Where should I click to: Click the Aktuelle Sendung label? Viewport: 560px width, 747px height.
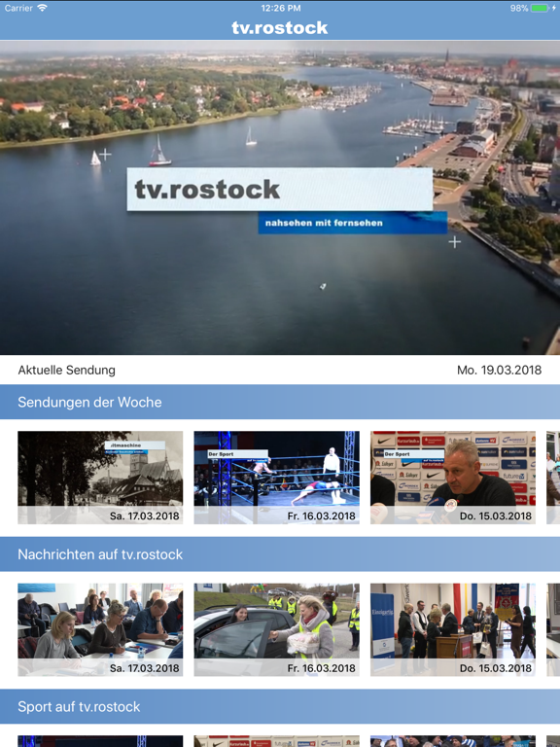(x=67, y=371)
